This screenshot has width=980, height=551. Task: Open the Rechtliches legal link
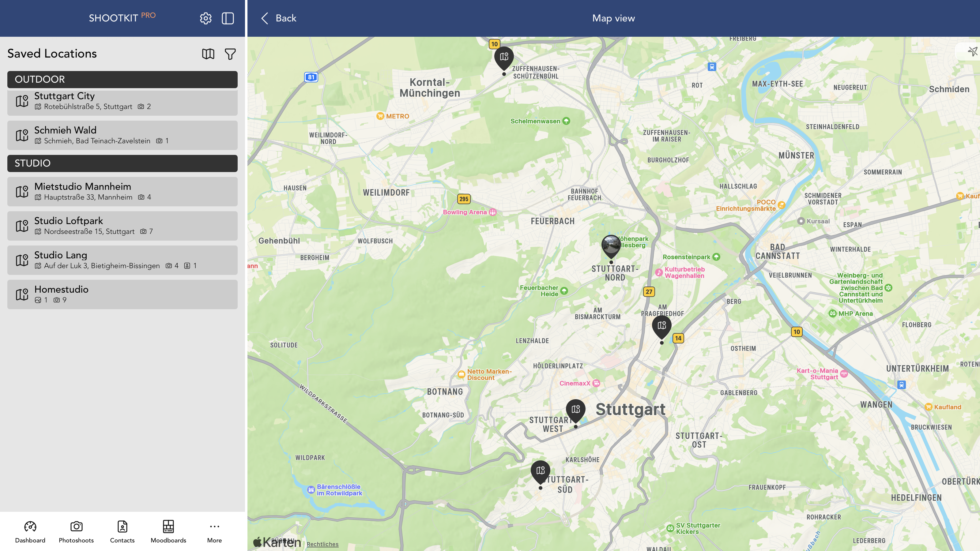(x=322, y=544)
